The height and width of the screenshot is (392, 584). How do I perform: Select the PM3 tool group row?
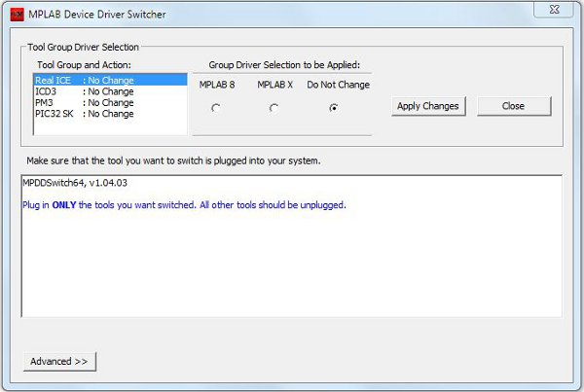tap(110, 103)
